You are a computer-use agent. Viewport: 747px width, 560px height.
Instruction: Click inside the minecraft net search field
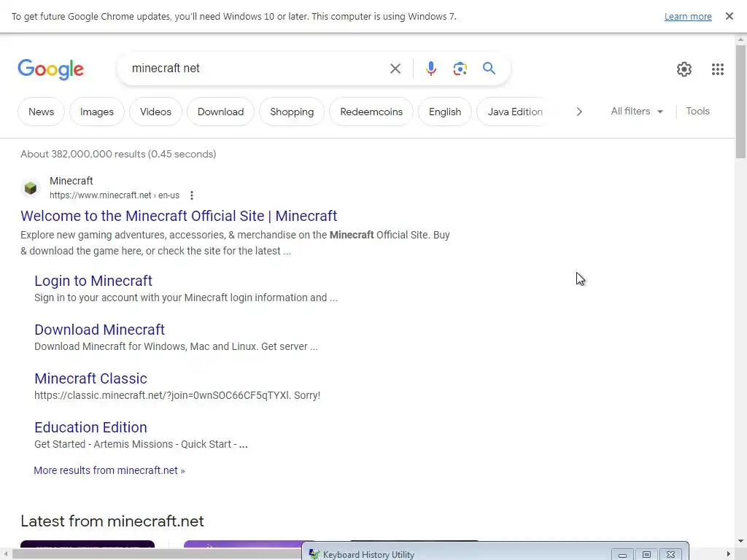coord(258,69)
